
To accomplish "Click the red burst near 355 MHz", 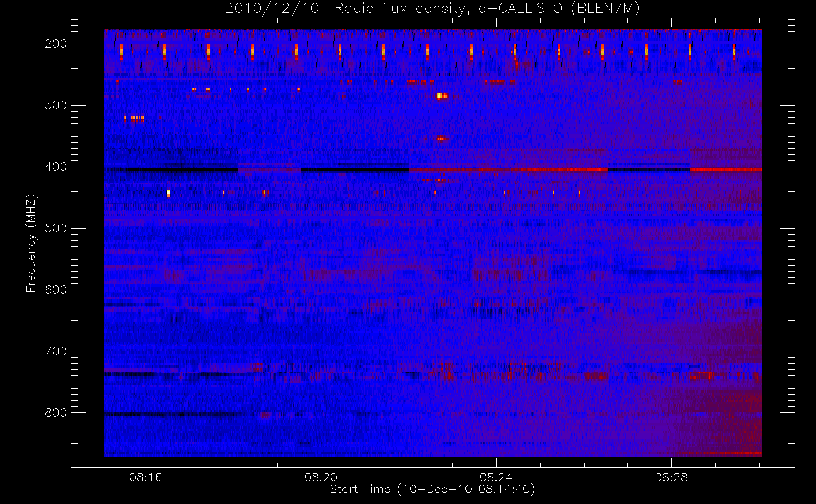I will [x=441, y=138].
